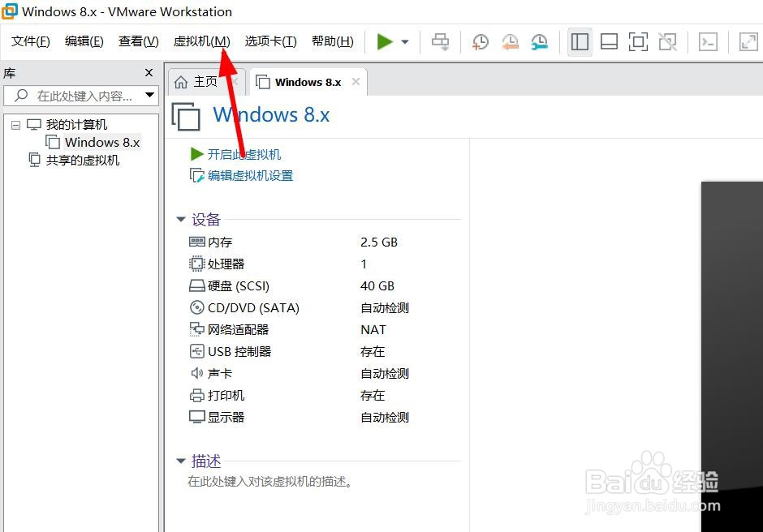Revert virtual machine to latest snapshot

(x=510, y=41)
